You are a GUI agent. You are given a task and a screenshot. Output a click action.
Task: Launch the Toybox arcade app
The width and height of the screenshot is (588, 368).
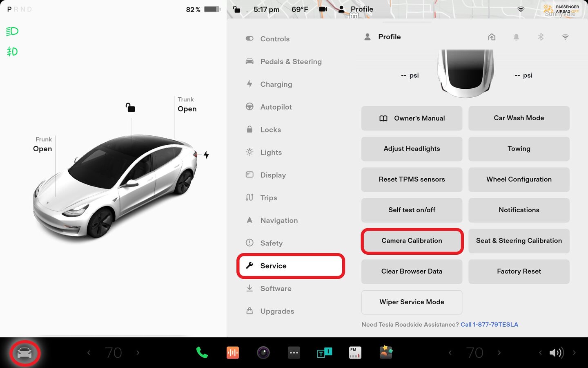click(386, 352)
